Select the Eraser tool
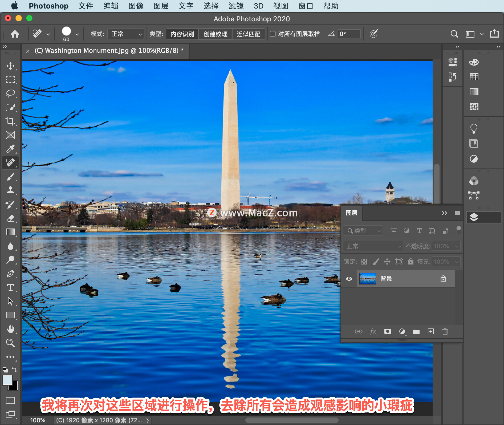 10,218
